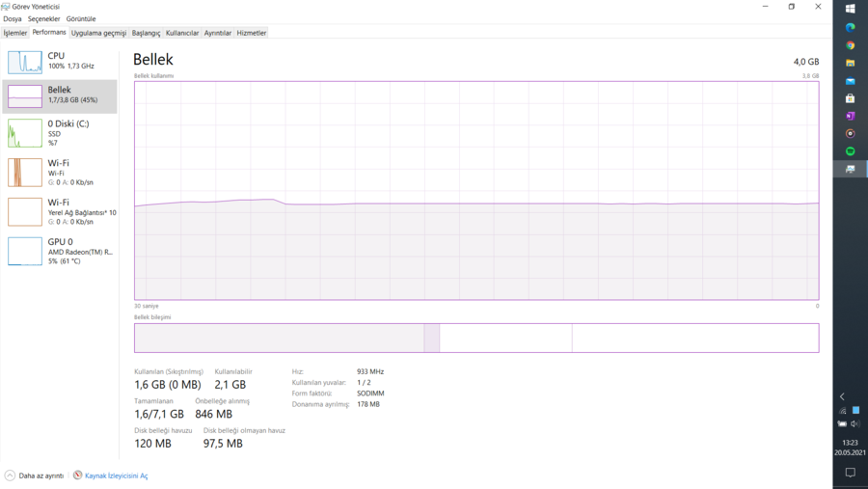This screenshot has width=868, height=489.
Task: Click the 4,0 GB total memory label
Action: coord(806,62)
